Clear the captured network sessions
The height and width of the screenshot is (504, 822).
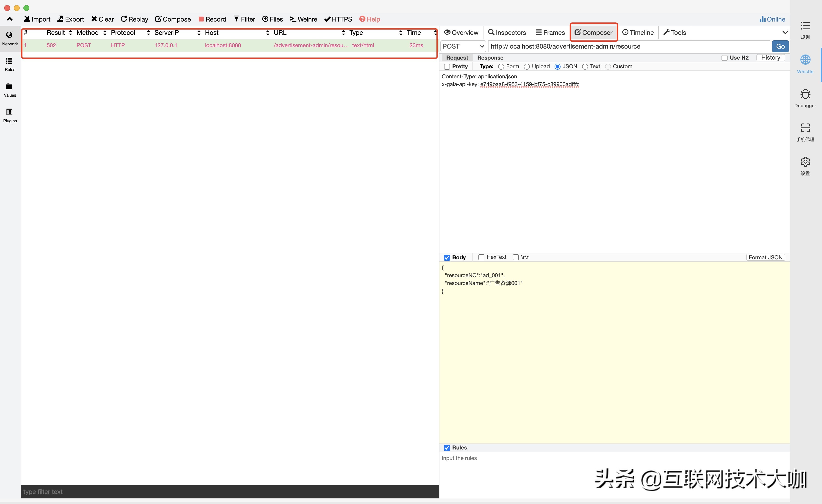tap(103, 19)
